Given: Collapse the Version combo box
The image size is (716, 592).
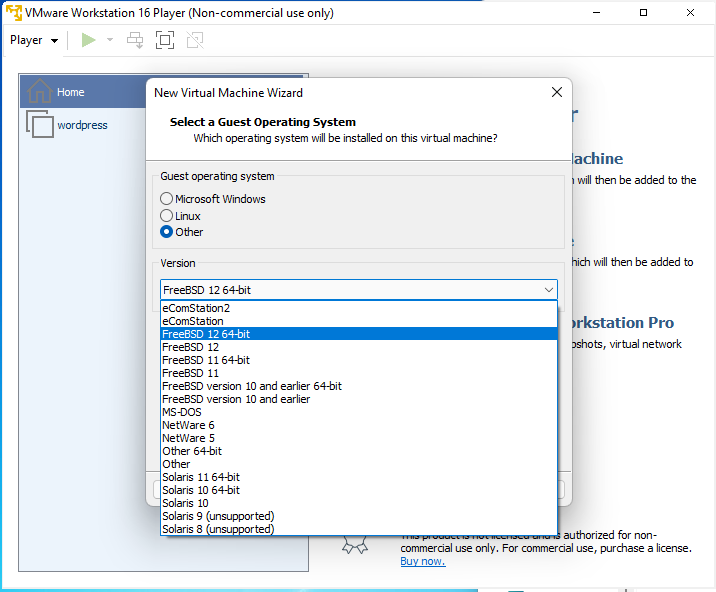Looking at the screenshot, I should [548, 290].
